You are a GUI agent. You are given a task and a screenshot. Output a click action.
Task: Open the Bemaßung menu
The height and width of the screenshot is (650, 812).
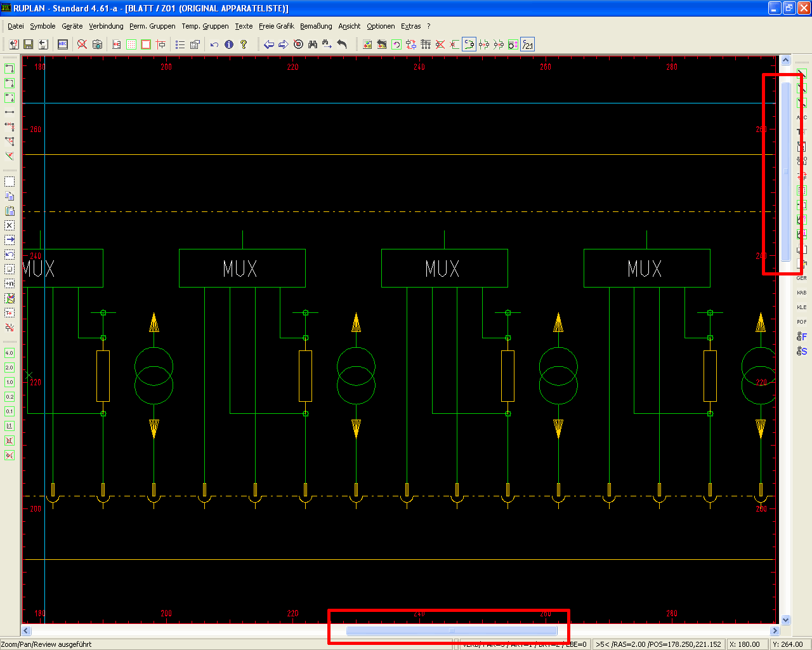(x=316, y=26)
